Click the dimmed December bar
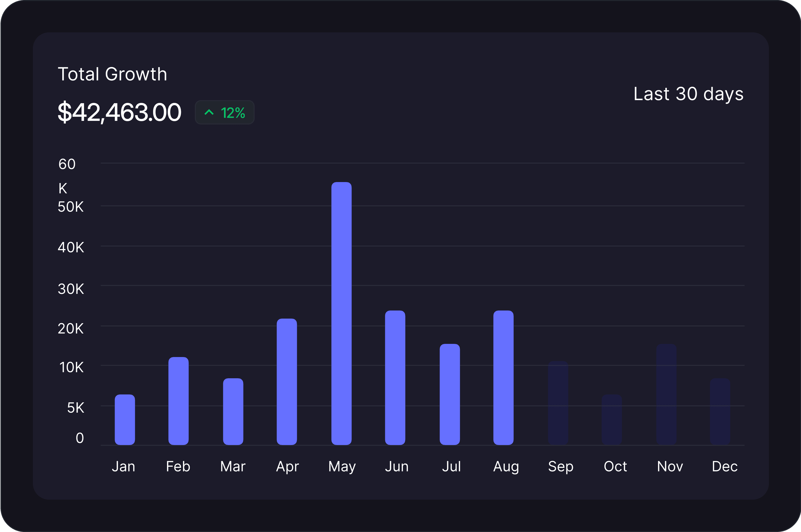 720,412
